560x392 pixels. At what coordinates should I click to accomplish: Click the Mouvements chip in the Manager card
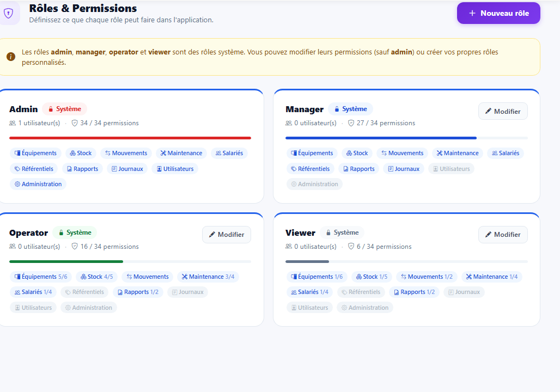pos(403,153)
